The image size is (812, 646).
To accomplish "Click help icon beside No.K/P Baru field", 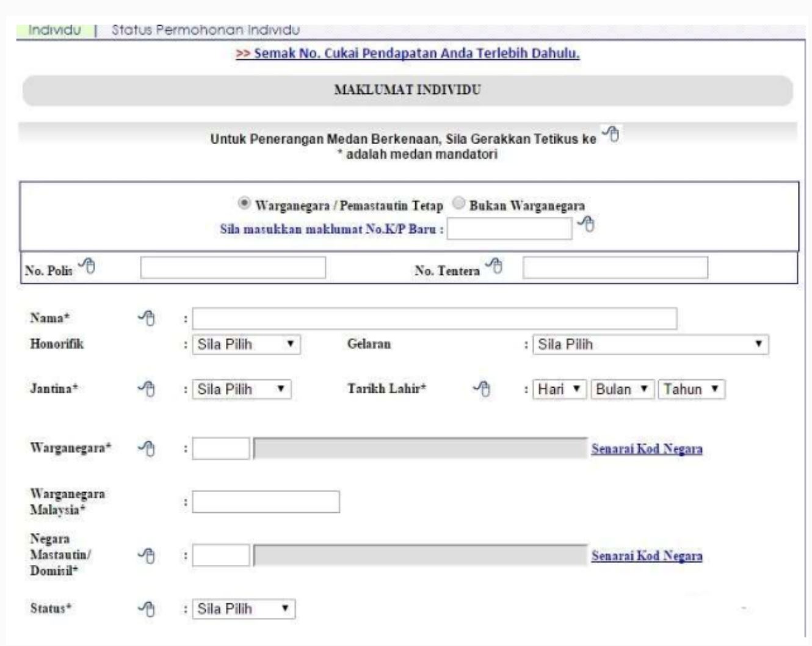I will pyautogui.click(x=586, y=225).
